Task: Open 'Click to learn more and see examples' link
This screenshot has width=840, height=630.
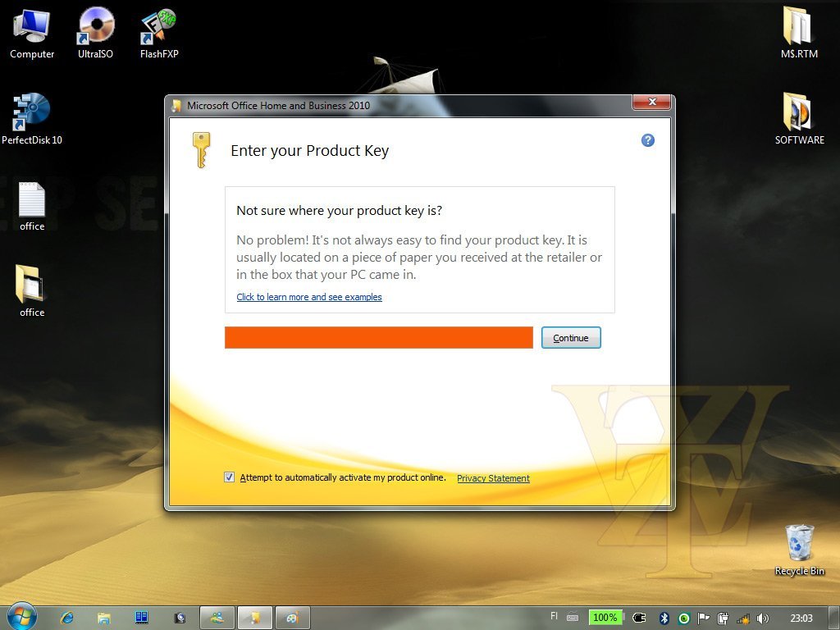Action: (x=309, y=297)
